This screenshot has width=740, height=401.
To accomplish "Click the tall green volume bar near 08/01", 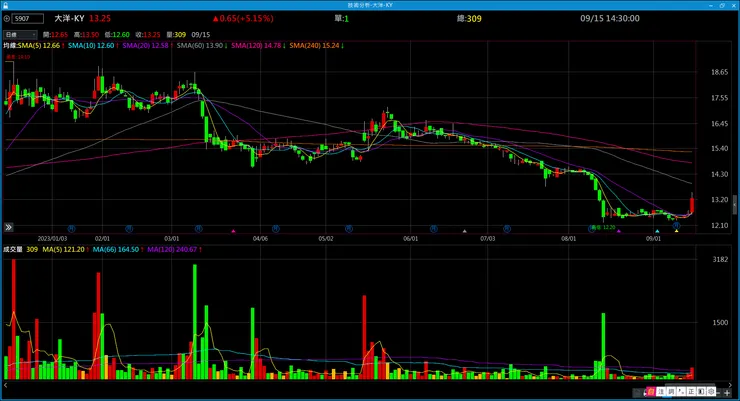I will (x=603, y=346).
